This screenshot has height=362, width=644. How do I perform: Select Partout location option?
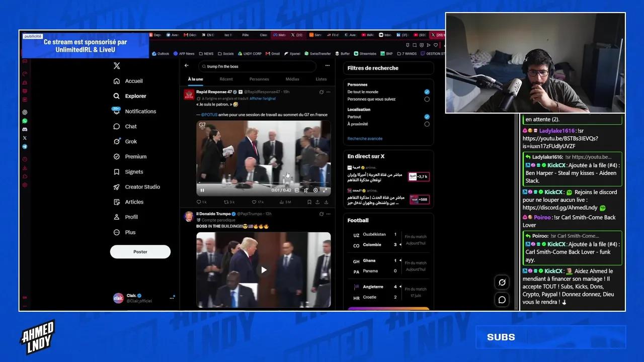[427, 117]
